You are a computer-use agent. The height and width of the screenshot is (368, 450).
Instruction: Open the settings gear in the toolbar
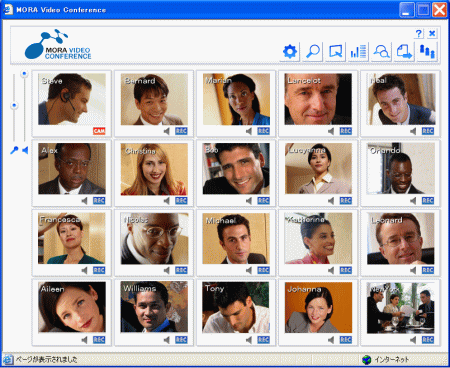pos(289,52)
